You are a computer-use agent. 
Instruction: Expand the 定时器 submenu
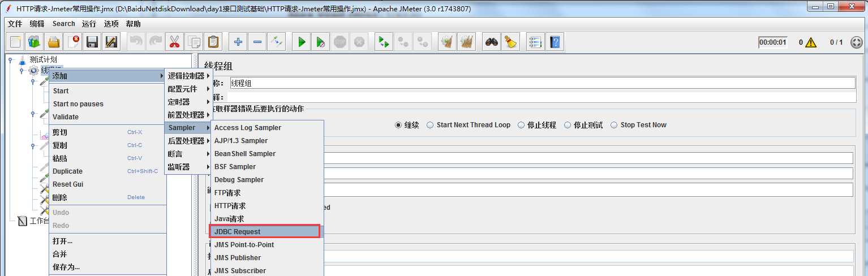[x=188, y=102]
